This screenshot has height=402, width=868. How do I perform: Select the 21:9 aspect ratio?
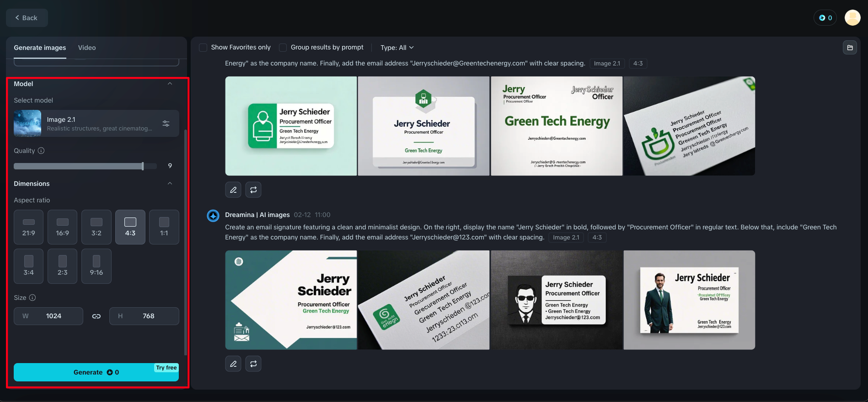click(x=29, y=227)
